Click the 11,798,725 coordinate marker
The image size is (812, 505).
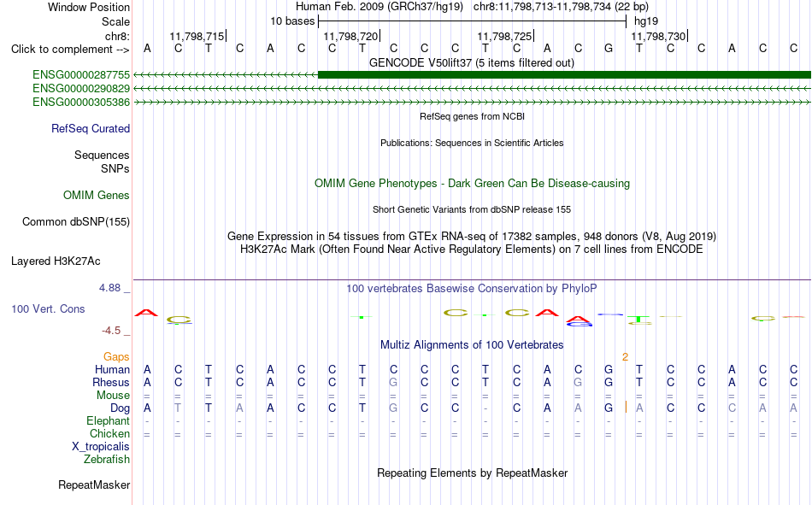(x=504, y=36)
